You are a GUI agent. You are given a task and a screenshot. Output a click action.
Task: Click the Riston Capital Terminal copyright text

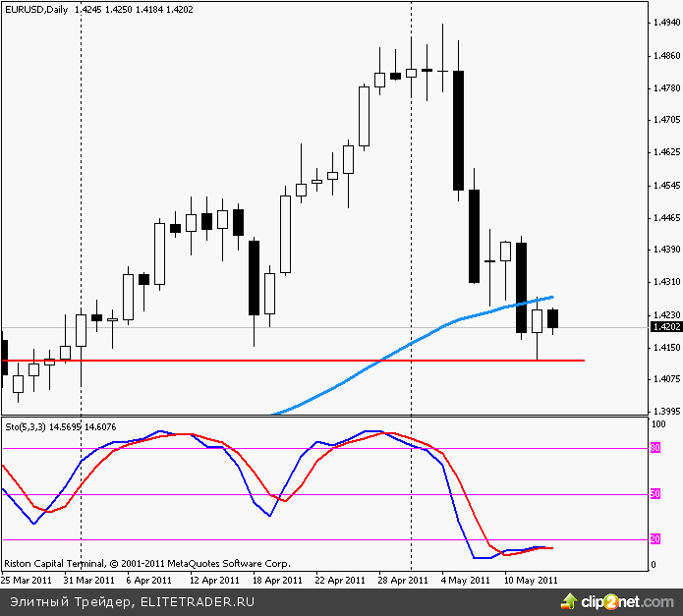[x=147, y=564]
